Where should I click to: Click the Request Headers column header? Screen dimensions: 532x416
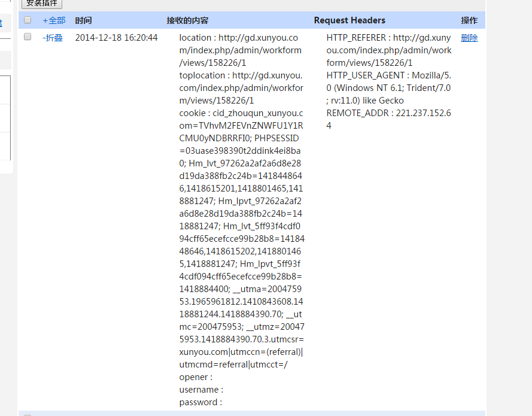point(349,20)
